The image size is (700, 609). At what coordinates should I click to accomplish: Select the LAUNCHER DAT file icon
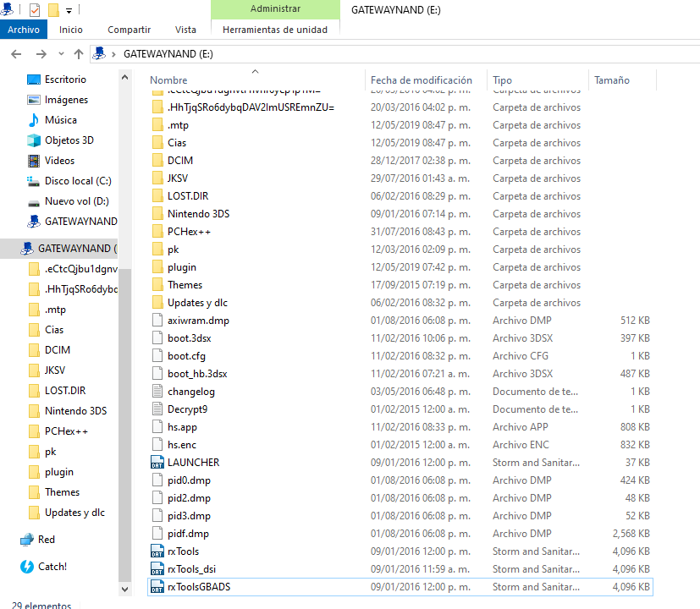157,462
